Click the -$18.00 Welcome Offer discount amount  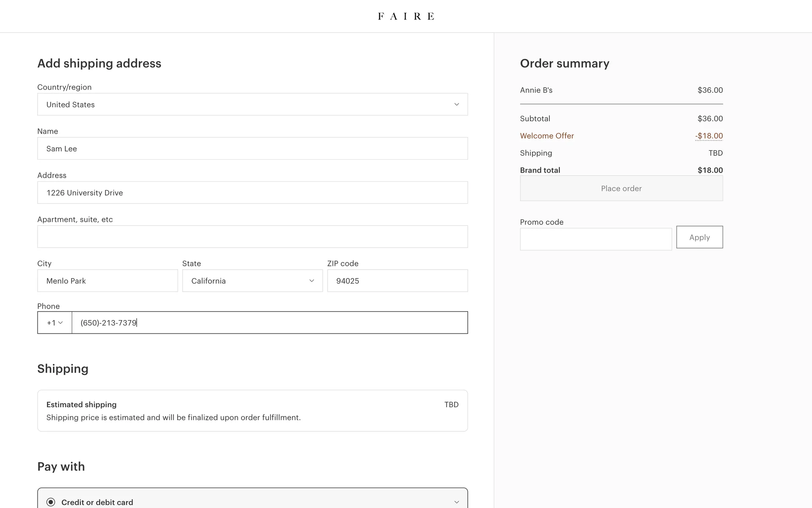(709, 136)
